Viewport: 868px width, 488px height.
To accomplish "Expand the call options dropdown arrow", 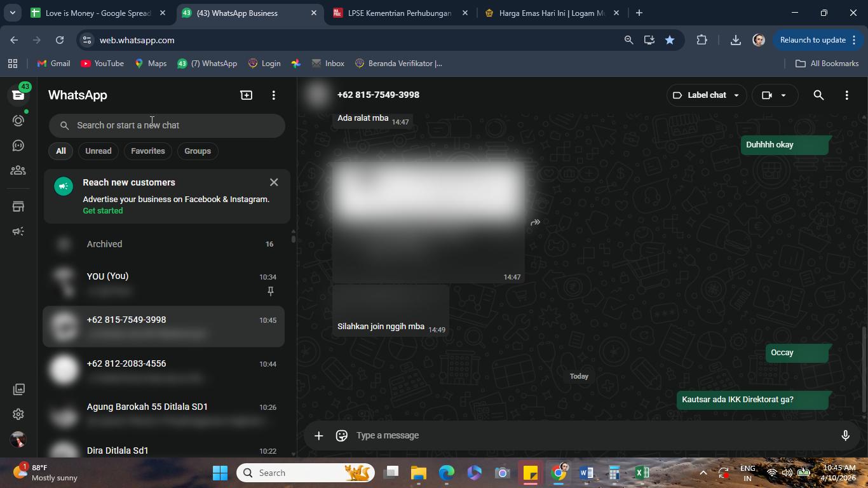I will (x=783, y=95).
